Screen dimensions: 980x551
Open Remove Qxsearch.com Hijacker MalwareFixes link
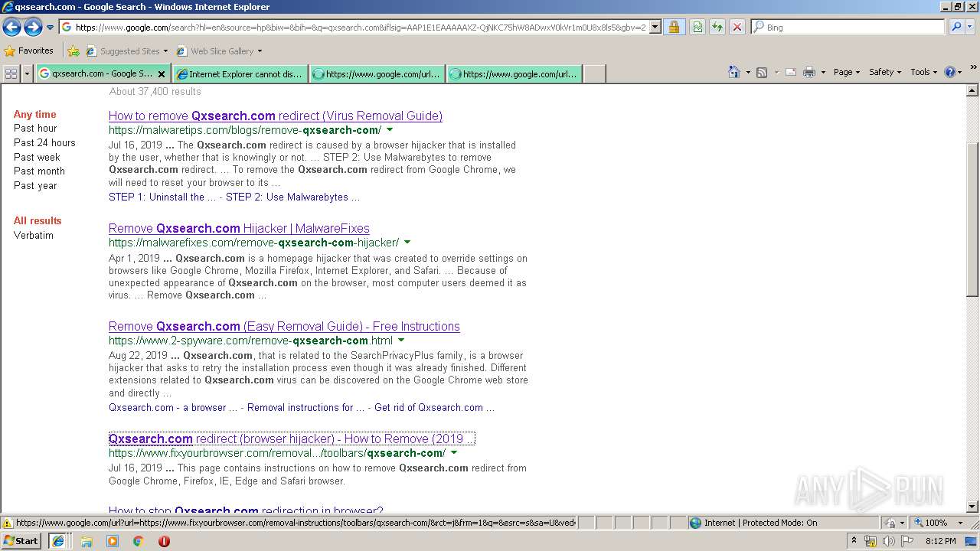pyautogui.click(x=239, y=229)
